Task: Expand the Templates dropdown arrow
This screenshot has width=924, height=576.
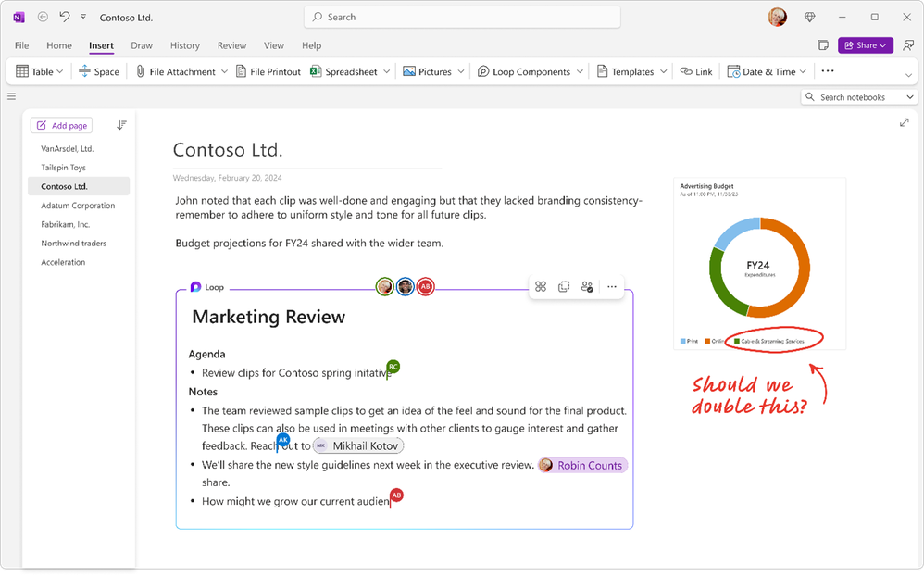Action: click(x=664, y=71)
